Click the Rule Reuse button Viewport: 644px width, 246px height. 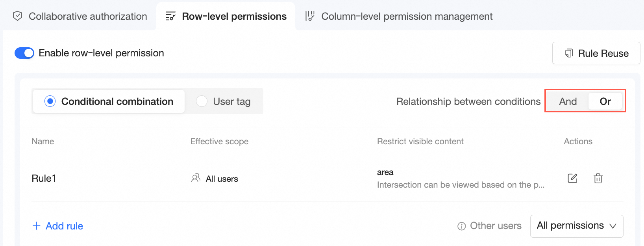coord(596,53)
